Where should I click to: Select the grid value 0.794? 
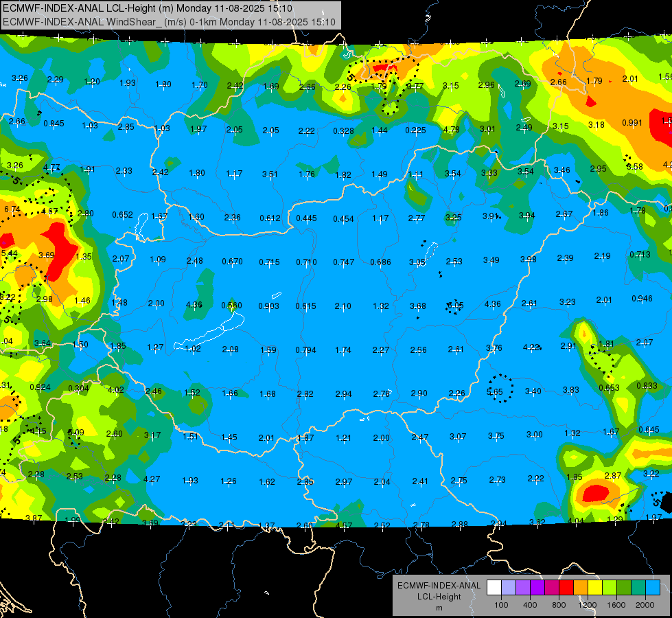(305, 350)
